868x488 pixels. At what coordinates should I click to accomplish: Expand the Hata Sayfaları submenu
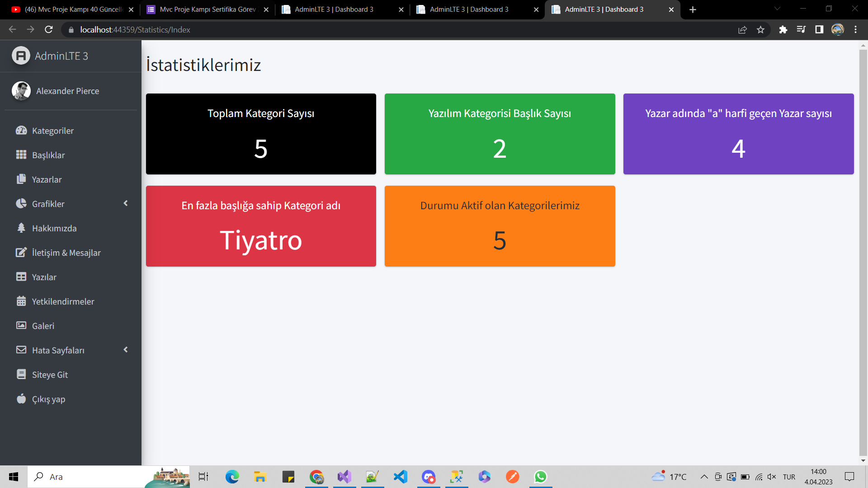(126, 350)
